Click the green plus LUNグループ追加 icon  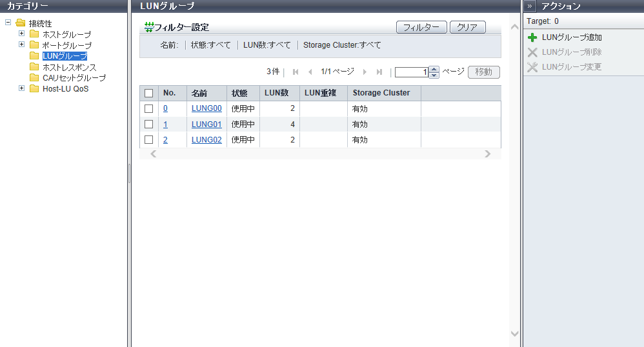pyautogui.click(x=532, y=38)
